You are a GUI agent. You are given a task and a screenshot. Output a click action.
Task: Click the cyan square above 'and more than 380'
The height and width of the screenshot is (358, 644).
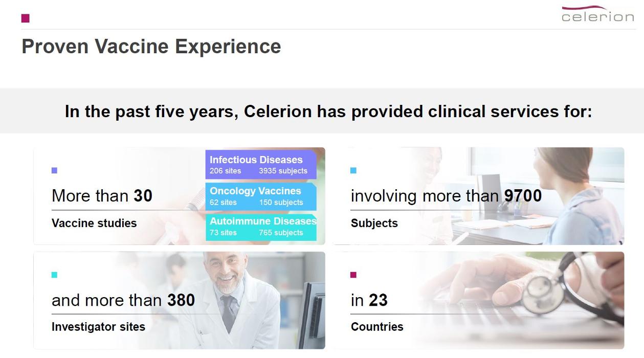(x=55, y=275)
